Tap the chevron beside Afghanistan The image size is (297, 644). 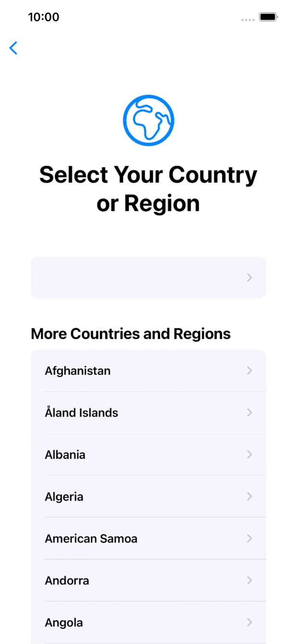(249, 371)
